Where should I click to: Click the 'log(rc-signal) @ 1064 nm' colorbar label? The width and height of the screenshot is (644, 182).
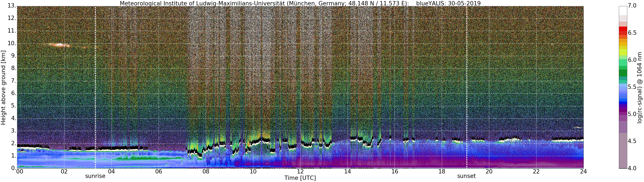point(640,87)
